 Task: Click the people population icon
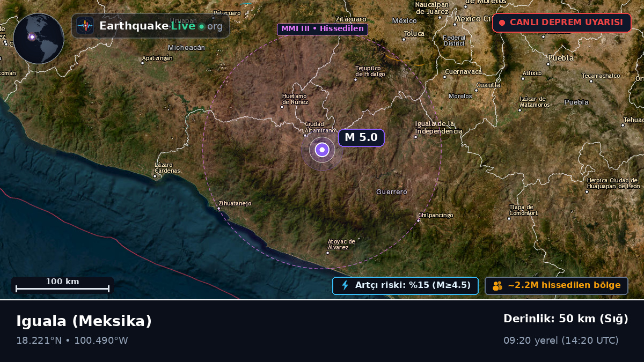[497, 285]
